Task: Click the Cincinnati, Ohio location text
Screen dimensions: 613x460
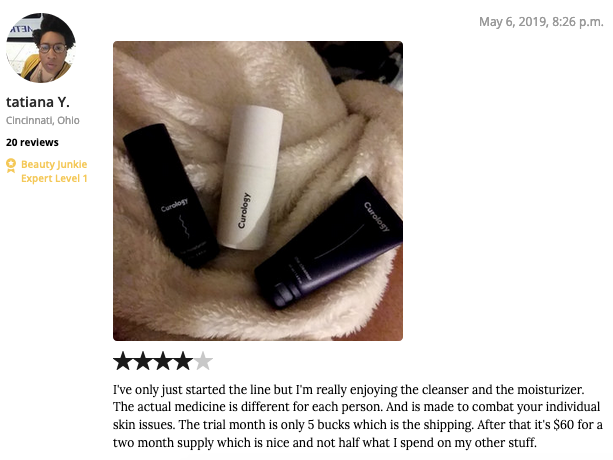Action: 43,120
